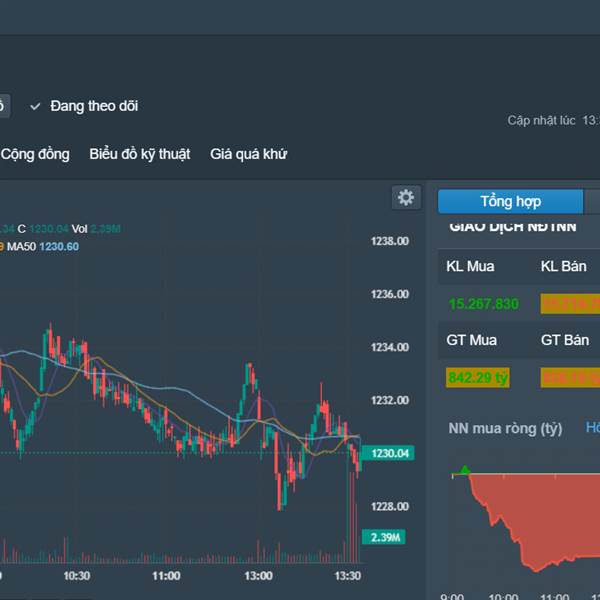Screen dimensions: 600x600
Task: Click the 13:00 time axis label
Action: [258, 577]
